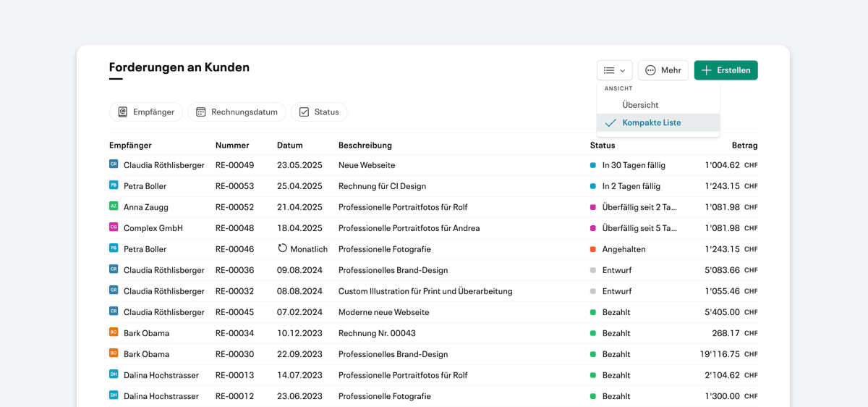Click Dalina Hochstrasser's avatar on RE-00013
This screenshot has height=407, width=868.
pos(114,375)
